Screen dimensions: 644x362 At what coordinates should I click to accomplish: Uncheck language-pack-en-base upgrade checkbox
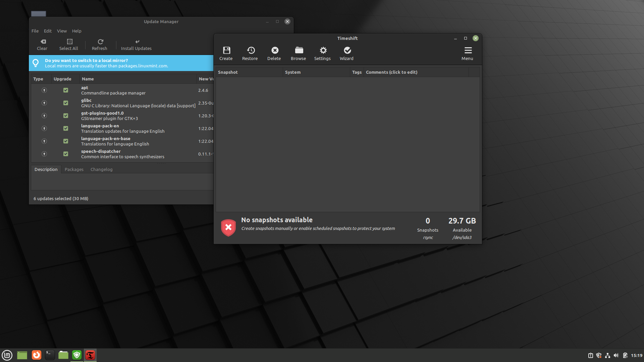coord(66,141)
